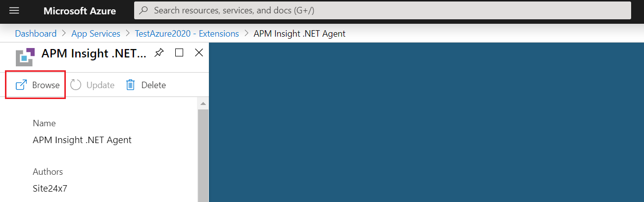The image size is (644, 202).
Task: Select the APM Insight .NET Agent breadcrumb
Action: click(x=299, y=34)
